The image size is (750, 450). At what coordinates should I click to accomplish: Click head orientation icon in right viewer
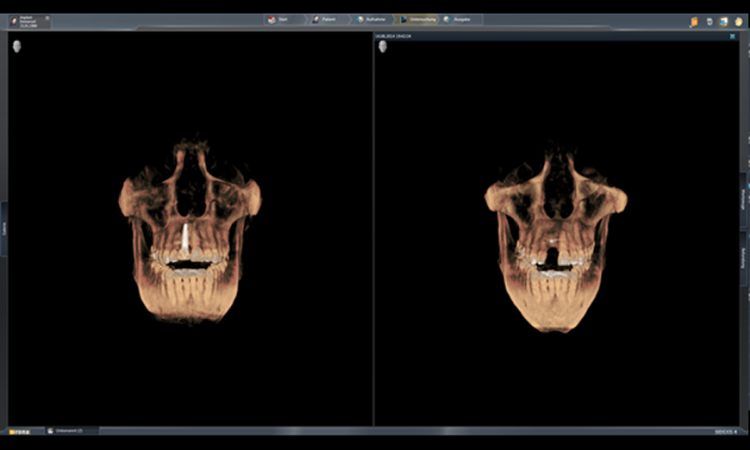[383, 46]
